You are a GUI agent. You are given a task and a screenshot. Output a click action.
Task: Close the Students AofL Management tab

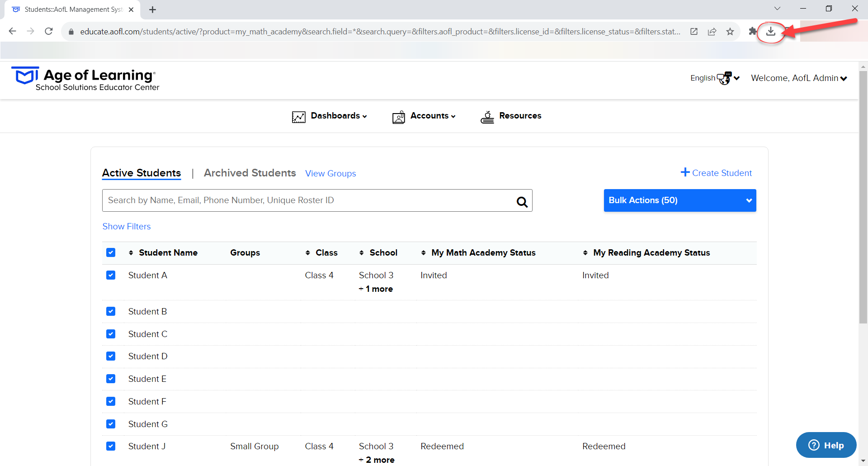[x=131, y=10]
